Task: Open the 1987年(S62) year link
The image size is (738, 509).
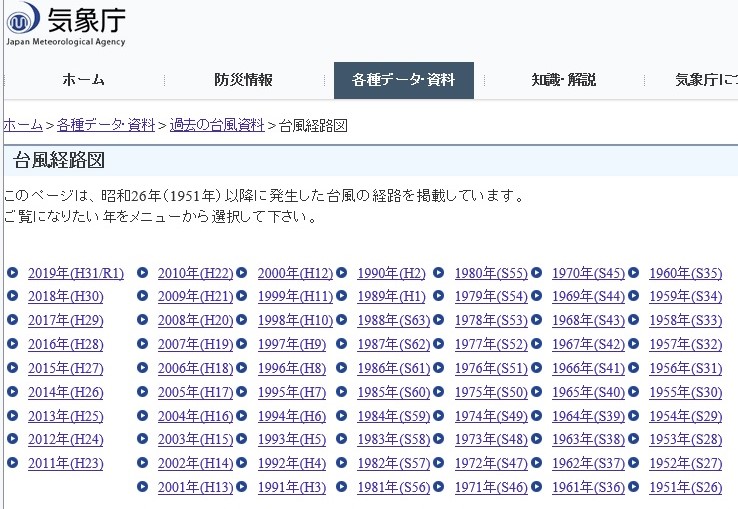Action: [393, 345]
